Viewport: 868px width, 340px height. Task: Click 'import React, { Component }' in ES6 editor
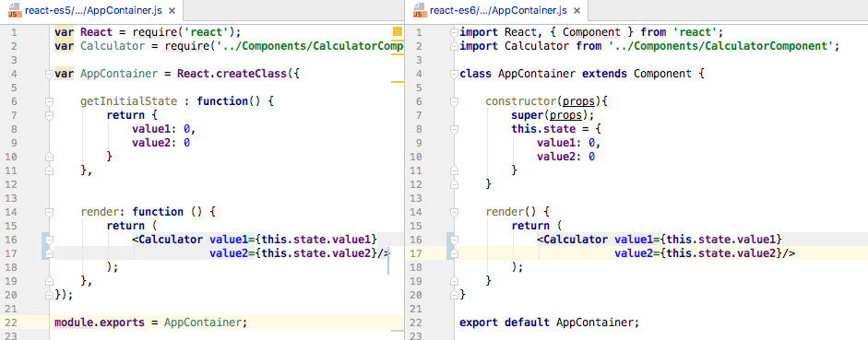tap(547, 32)
